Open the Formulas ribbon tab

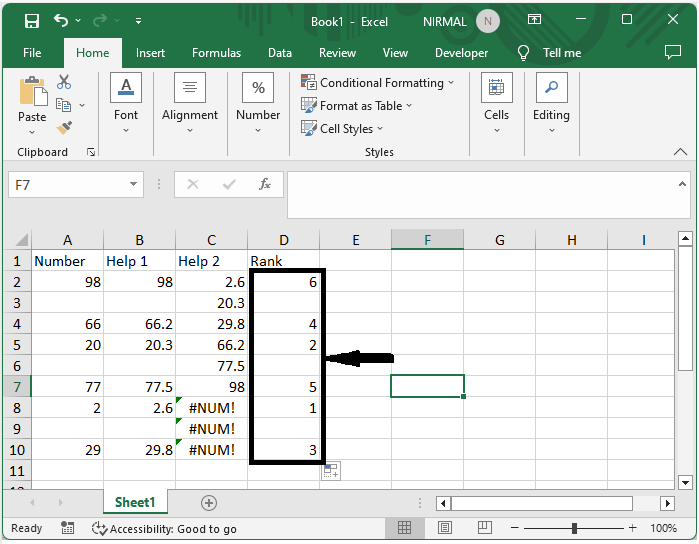216,53
